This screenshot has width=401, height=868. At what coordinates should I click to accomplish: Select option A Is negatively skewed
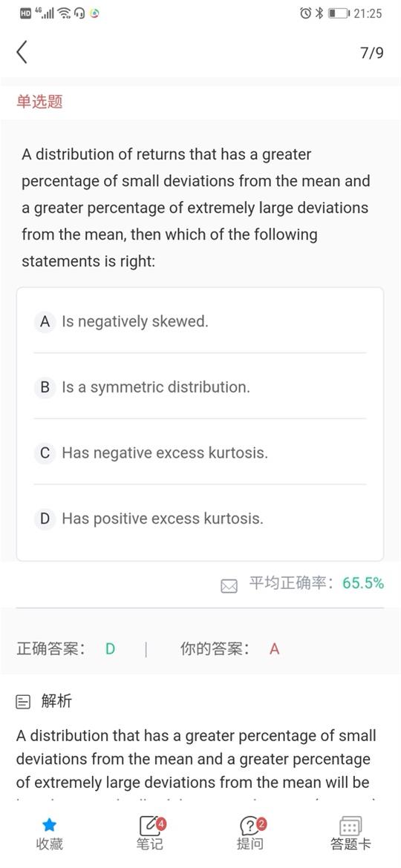200,321
